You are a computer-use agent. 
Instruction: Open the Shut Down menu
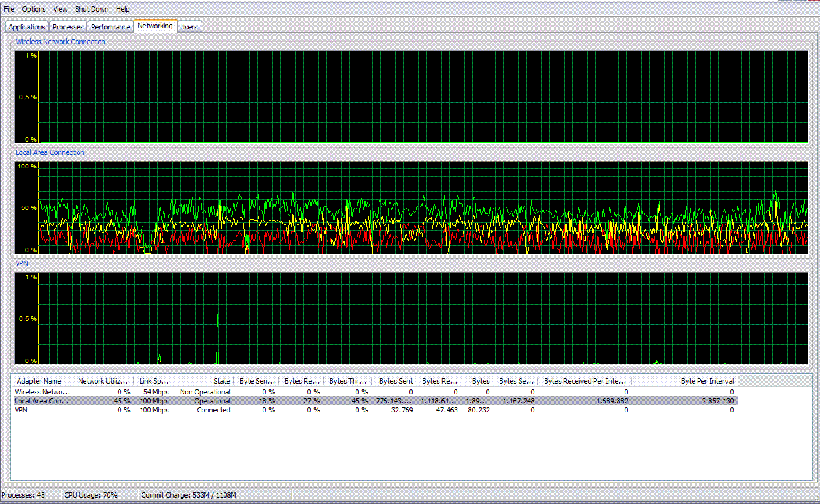(x=92, y=9)
